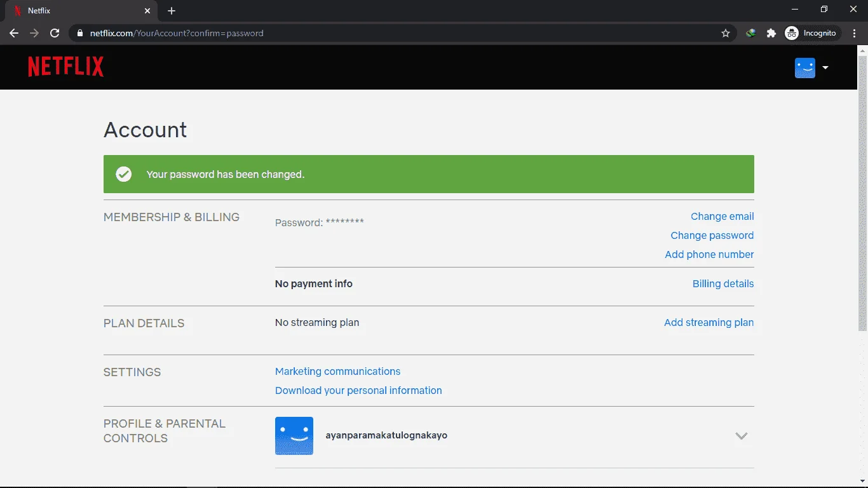Click the Change email link

[x=722, y=216]
